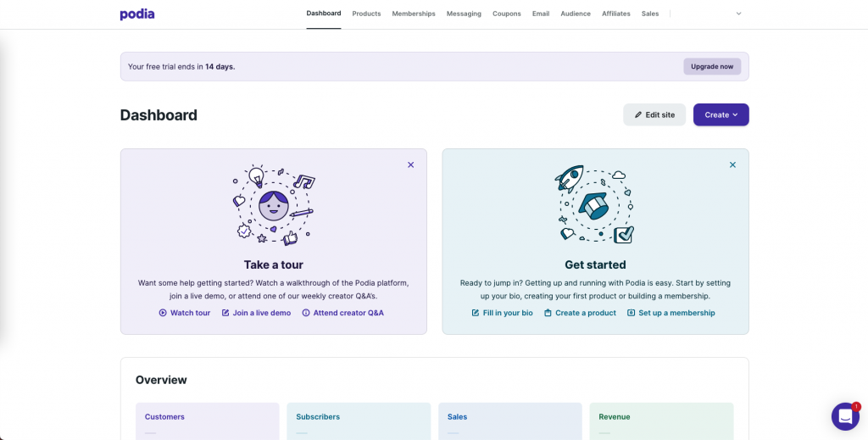Image resolution: width=868 pixels, height=440 pixels.
Task: Click the Get started rocket illustration
Action: [594, 204]
